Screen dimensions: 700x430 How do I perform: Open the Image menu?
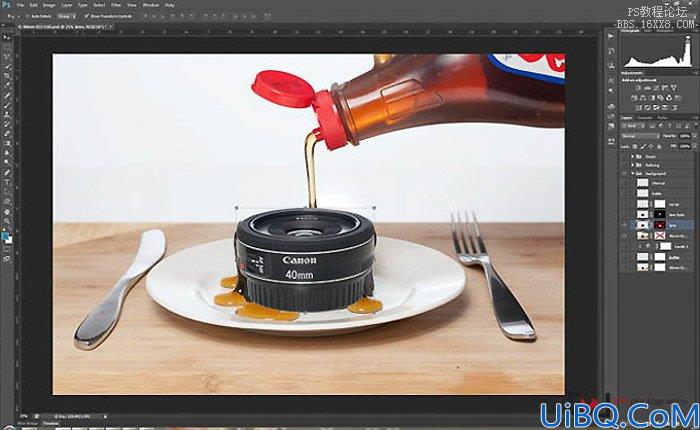pyautogui.click(x=50, y=5)
